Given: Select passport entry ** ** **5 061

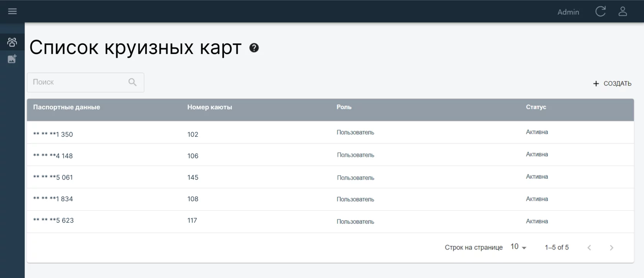Looking at the screenshot, I should tap(53, 177).
